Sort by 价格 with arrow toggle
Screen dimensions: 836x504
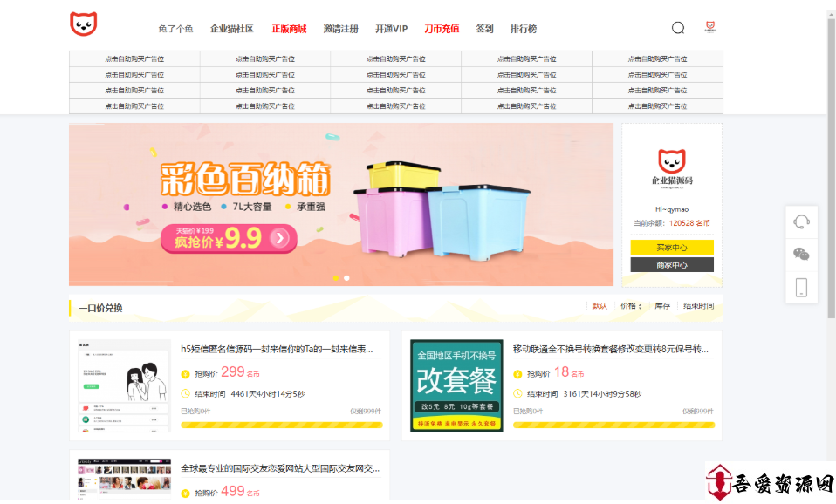pyautogui.click(x=631, y=307)
